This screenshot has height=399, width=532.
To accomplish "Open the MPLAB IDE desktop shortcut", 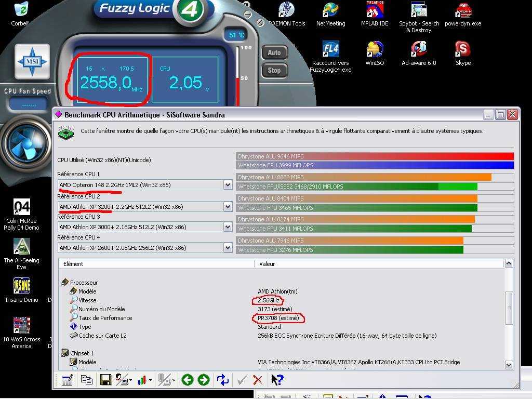I will coord(375,14).
